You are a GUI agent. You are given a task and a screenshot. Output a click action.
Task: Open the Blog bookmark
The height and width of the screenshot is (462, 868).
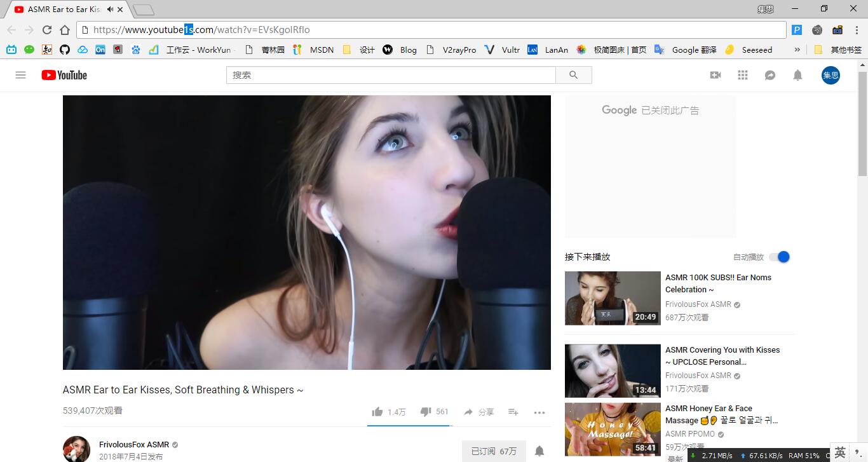click(x=400, y=50)
